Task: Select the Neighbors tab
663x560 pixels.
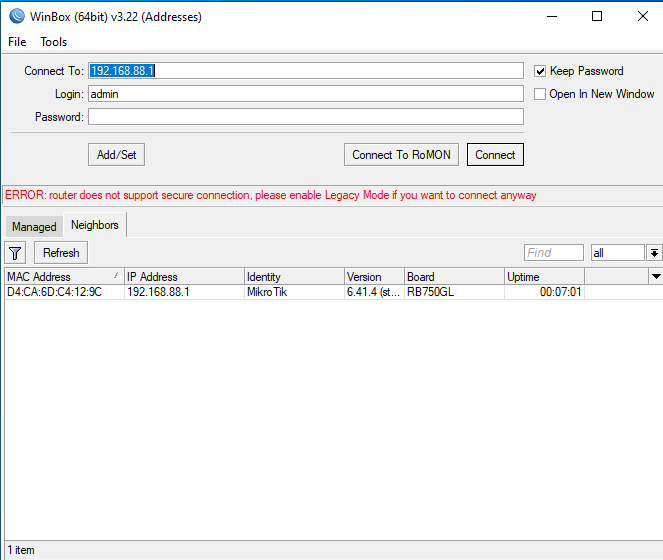Action: click(x=95, y=225)
